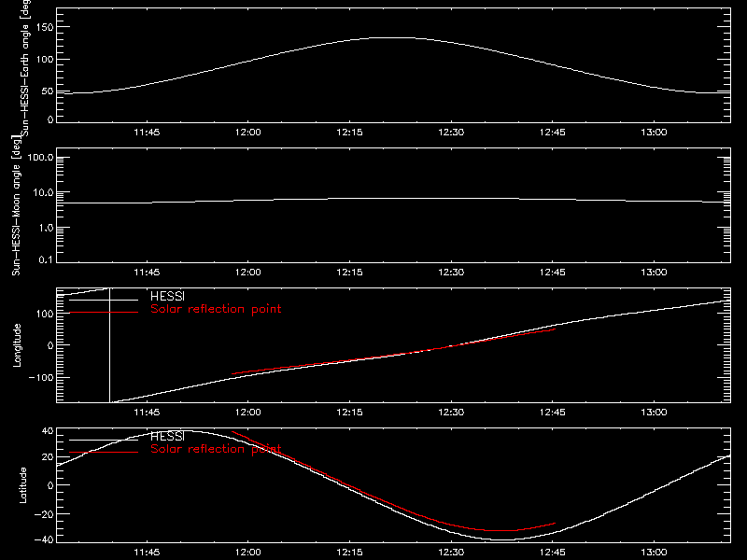Click 12:15 label under Latitude plot
This screenshot has width=747, height=560.
[x=349, y=553]
